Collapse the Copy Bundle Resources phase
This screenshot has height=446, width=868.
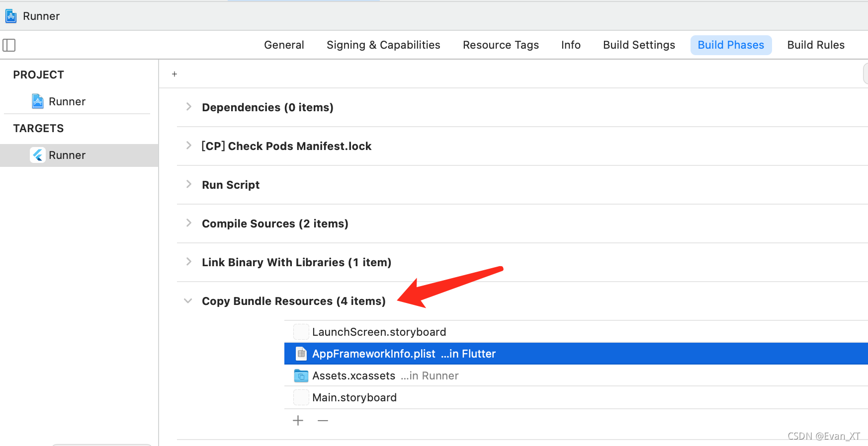click(188, 301)
